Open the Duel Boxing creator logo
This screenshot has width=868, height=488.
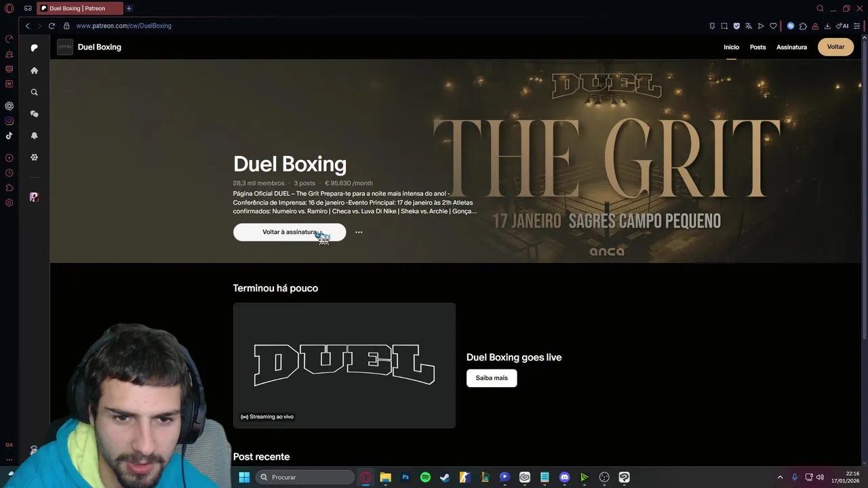click(x=65, y=47)
